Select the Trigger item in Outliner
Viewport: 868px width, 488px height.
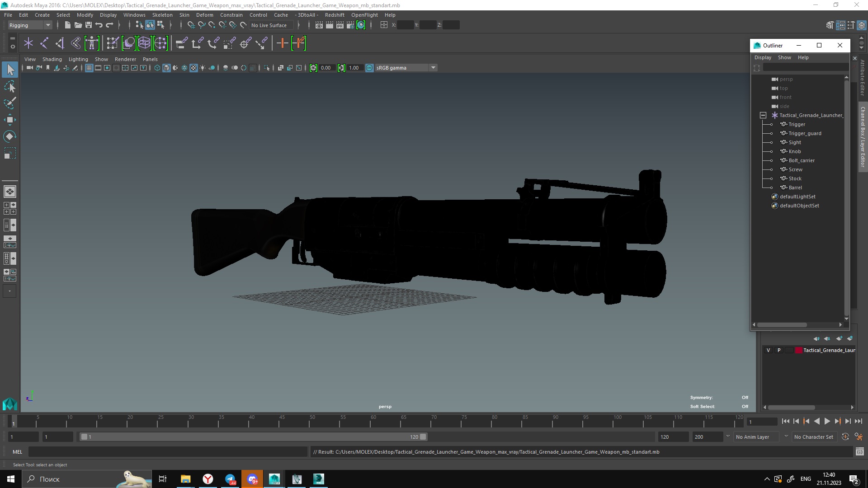coord(797,124)
